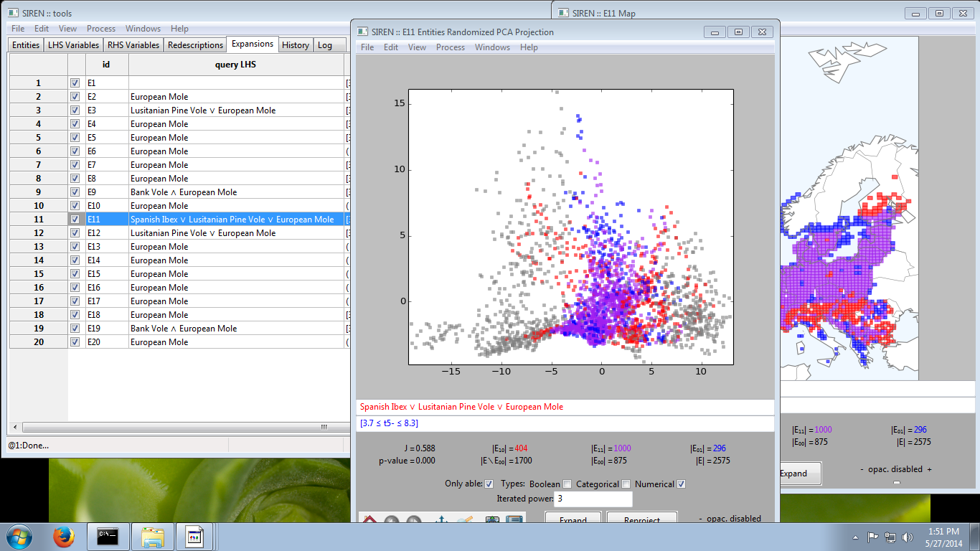This screenshot has width=980, height=551.
Task: Enable the Boolean types checkbox
Action: click(x=567, y=484)
